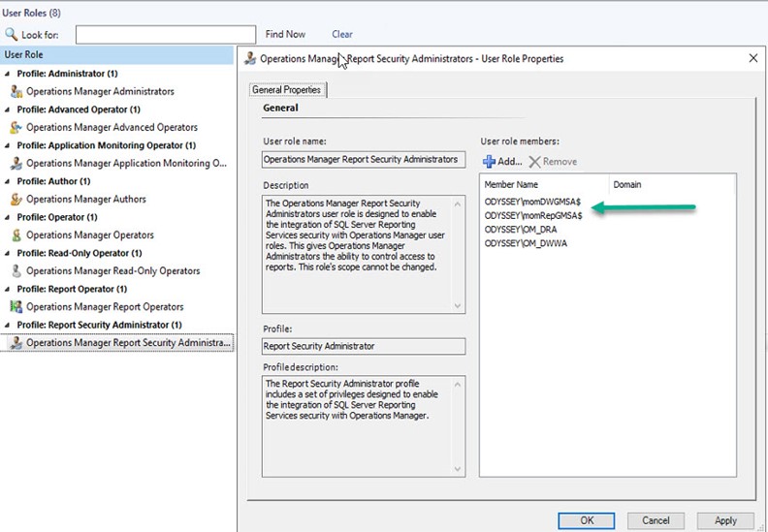The width and height of the screenshot is (768, 532).
Task: Click the magnifier icon beside Look for
Action: [x=12, y=35]
